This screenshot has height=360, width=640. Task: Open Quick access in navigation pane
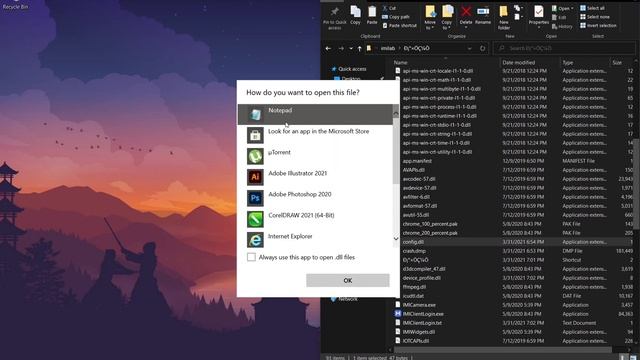352,69
